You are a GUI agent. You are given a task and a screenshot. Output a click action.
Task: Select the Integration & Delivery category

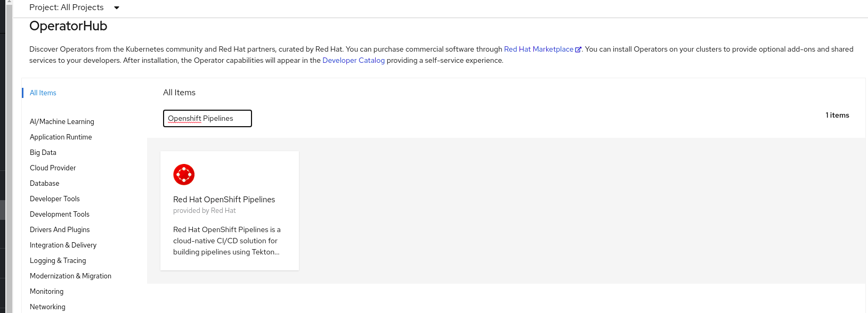click(63, 245)
